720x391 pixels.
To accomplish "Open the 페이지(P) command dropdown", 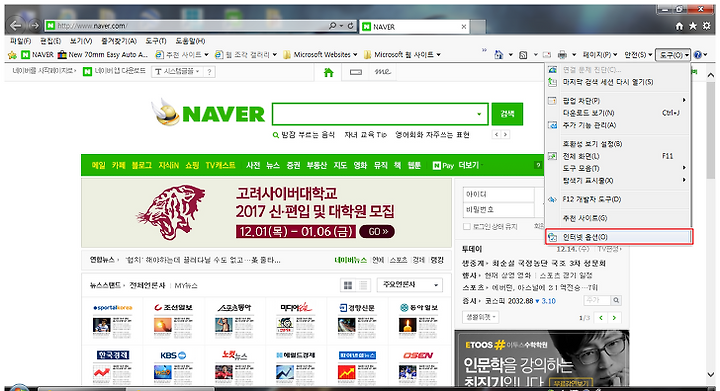I will (x=600, y=55).
